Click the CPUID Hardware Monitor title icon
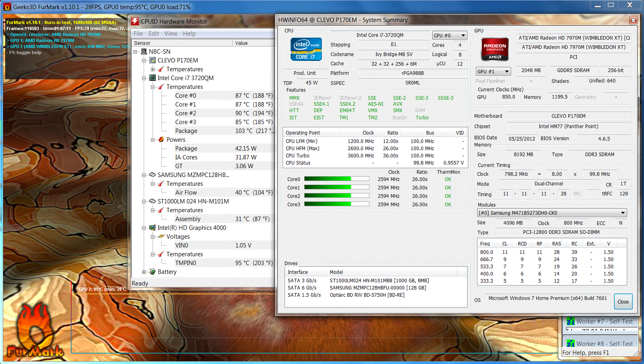This screenshot has width=644, height=364. pos(135,21)
